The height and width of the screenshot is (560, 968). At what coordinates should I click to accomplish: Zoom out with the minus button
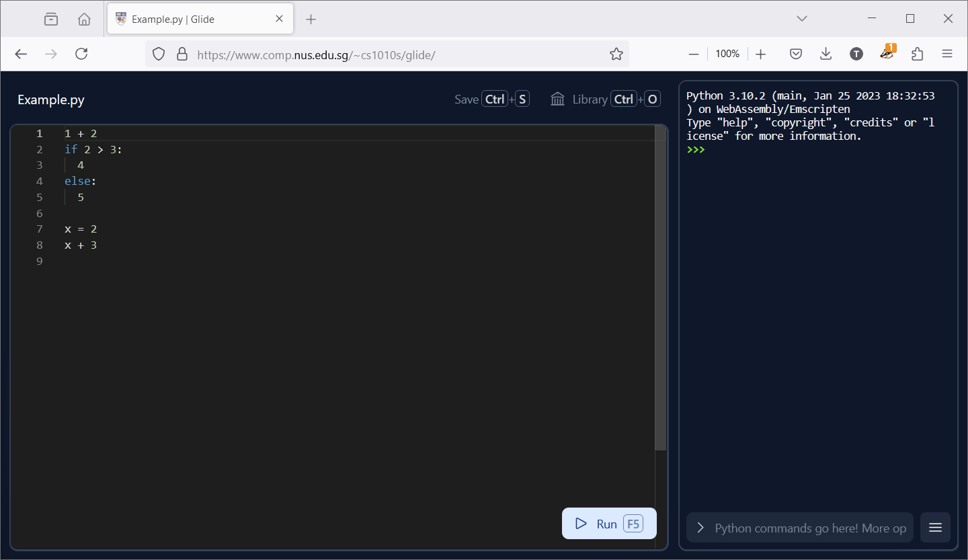click(694, 54)
